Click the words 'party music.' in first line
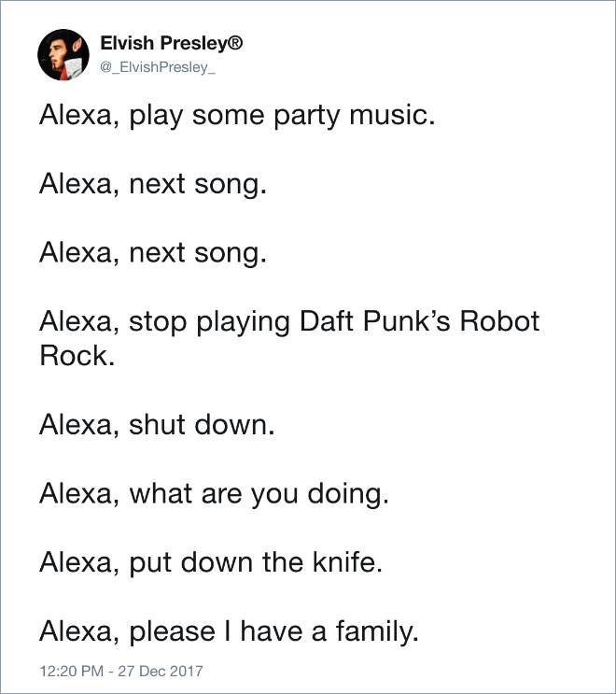 click(355, 116)
